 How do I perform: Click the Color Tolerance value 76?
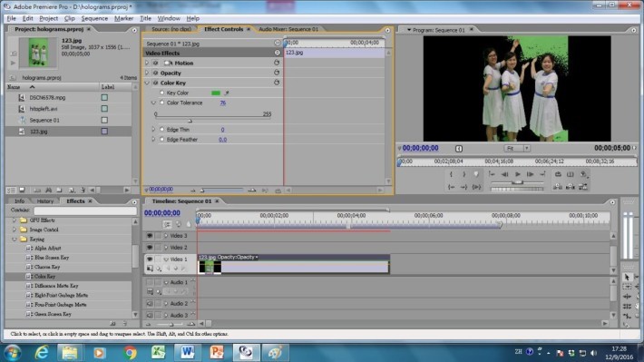[222, 103]
